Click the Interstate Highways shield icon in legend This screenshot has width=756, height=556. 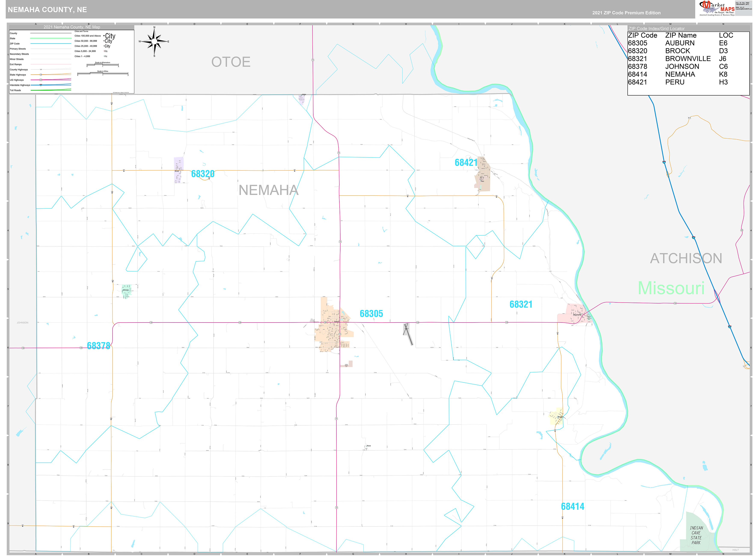tap(41, 85)
